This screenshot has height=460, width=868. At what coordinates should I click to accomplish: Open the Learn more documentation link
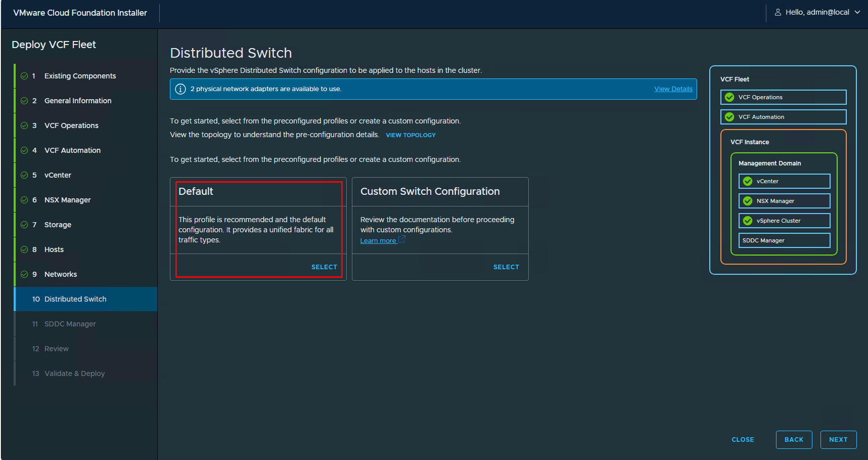pos(378,241)
